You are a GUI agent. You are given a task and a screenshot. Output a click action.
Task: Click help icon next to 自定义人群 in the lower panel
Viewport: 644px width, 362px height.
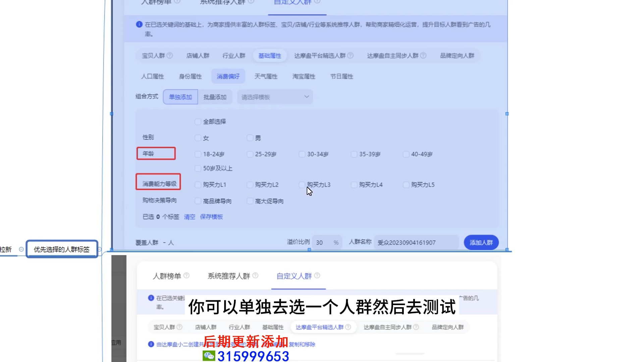tap(317, 276)
